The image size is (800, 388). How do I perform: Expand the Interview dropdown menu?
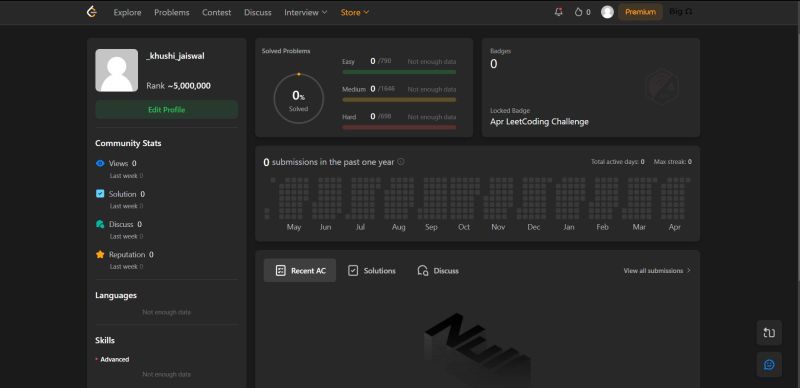(x=306, y=12)
